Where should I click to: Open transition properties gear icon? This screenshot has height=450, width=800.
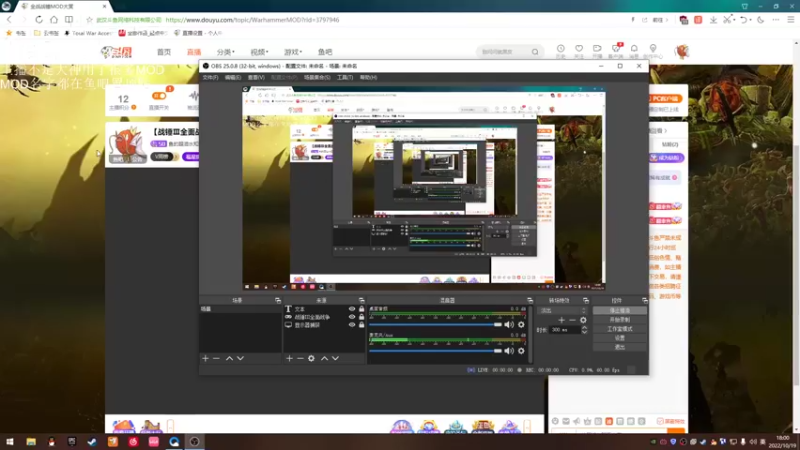click(583, 320)
